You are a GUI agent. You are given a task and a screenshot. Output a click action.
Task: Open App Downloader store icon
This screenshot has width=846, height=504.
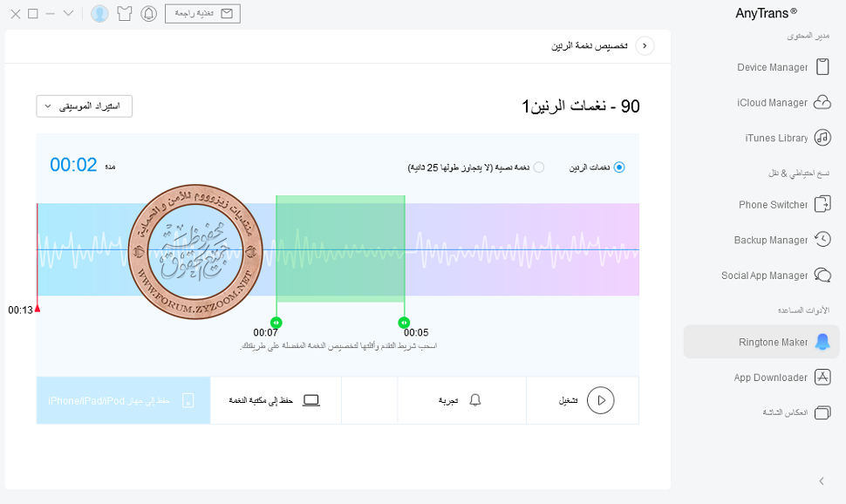[x=822, y=378]
